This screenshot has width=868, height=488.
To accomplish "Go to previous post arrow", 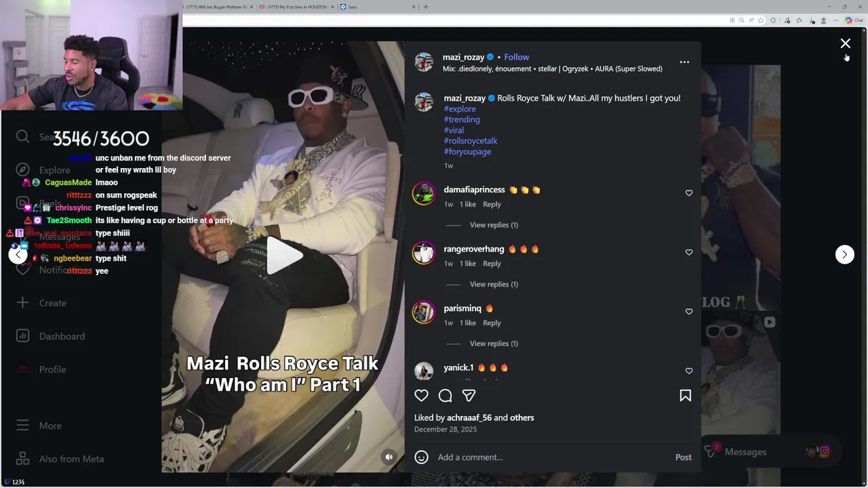I will [18, 254].
